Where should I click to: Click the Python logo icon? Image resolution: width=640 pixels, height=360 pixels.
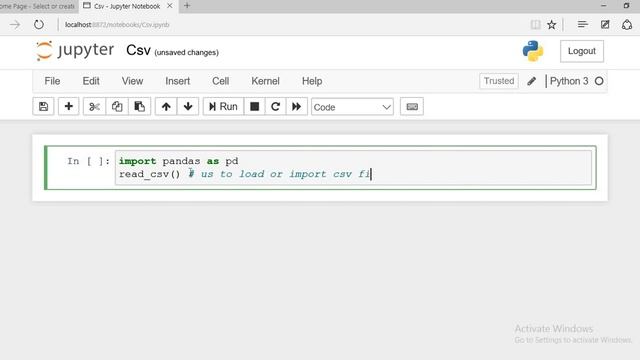tap(533, 51)
